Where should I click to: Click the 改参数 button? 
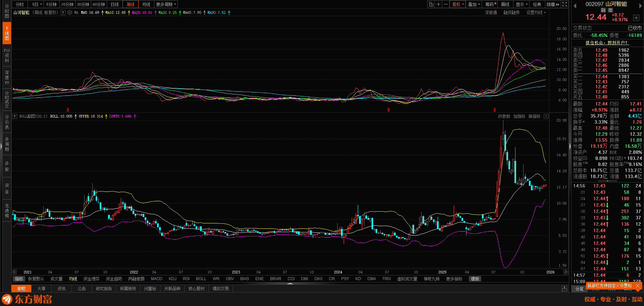coord(504,117)
